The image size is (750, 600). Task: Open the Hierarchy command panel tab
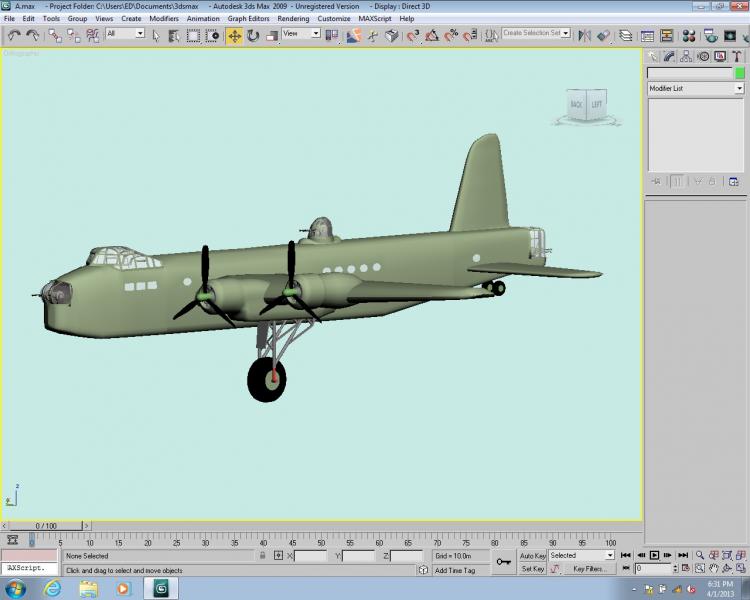[x=686, y=56]
